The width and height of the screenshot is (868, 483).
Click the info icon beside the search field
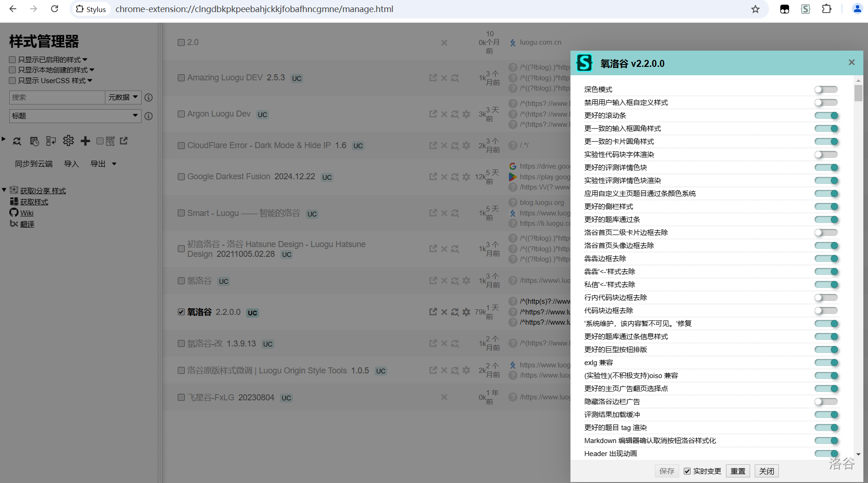point(149,98)
